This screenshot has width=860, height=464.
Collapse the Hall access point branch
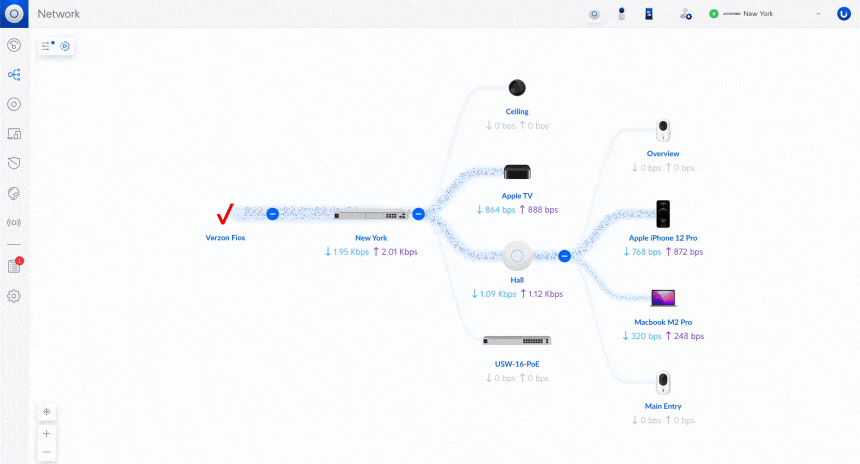click(564, 256)
